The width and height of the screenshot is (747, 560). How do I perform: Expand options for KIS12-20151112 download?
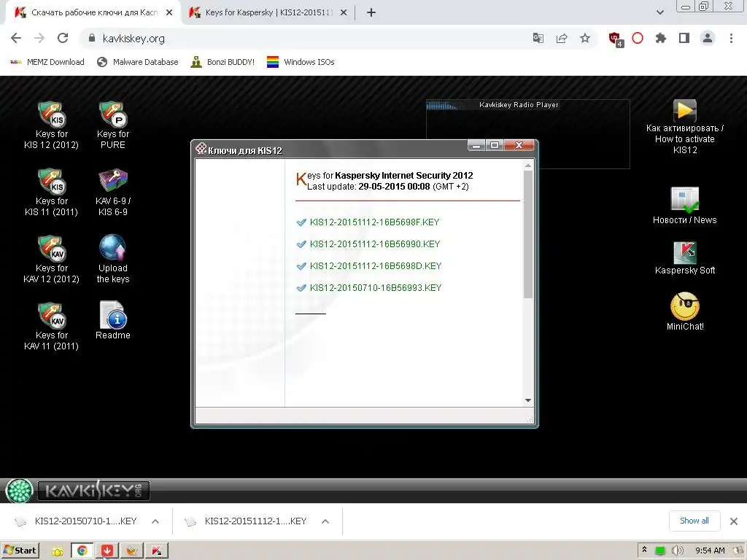point(325,521)
